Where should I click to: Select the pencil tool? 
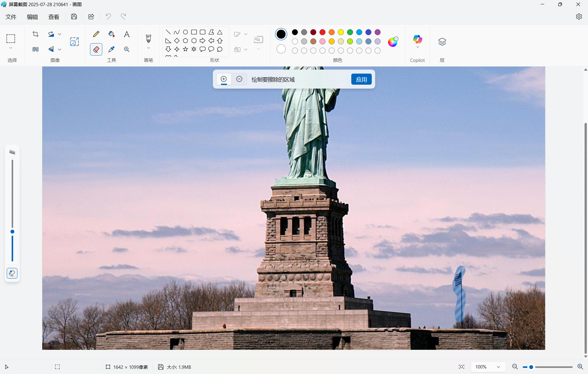click(96, 34)
